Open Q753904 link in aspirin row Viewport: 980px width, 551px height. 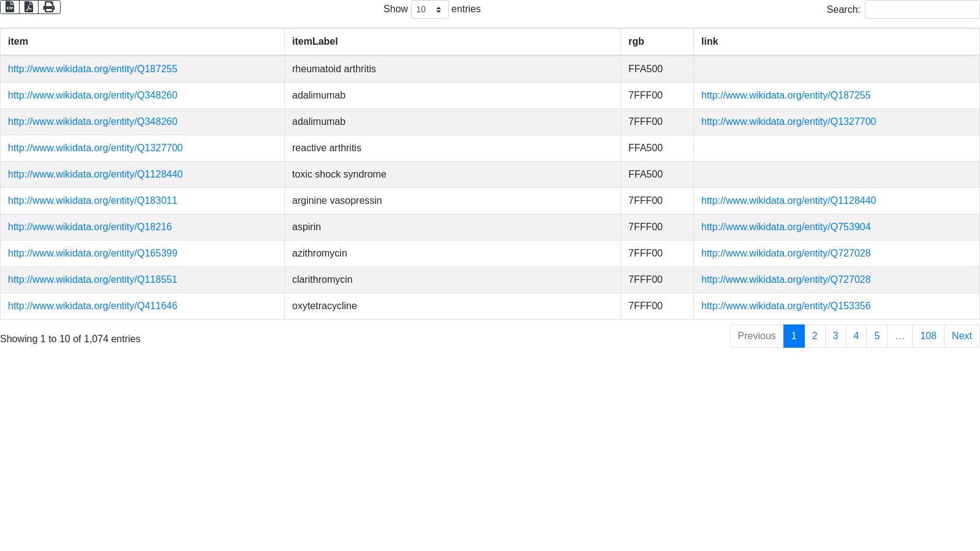coord(786,227)
